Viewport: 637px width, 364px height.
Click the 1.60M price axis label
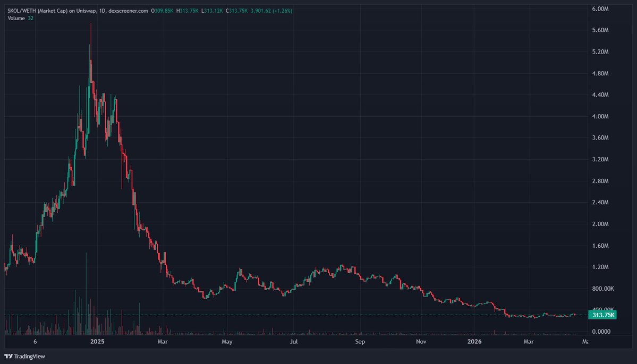tap(600, 246)
